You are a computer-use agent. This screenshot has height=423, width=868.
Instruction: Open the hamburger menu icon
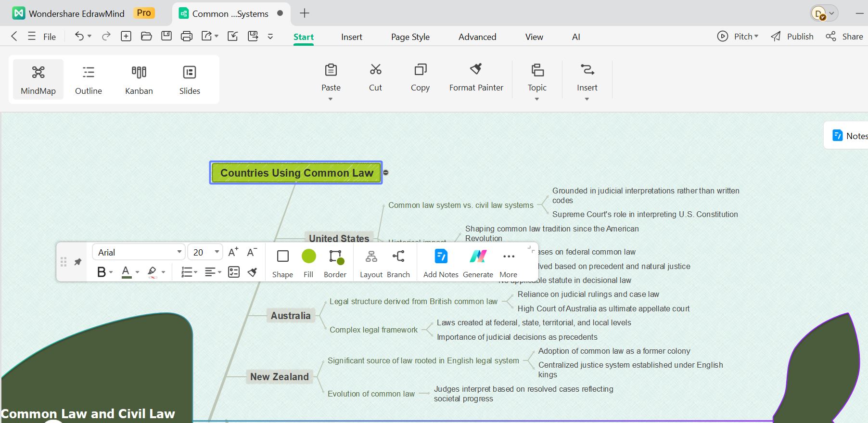[32, 36]
